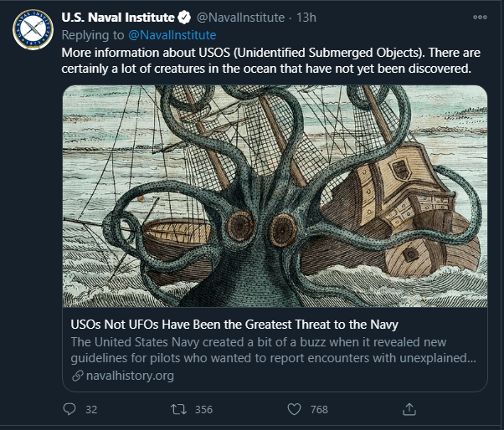504x430 pixels.
Task: Open the kraken attacking ship image
Action: [275, 196]
